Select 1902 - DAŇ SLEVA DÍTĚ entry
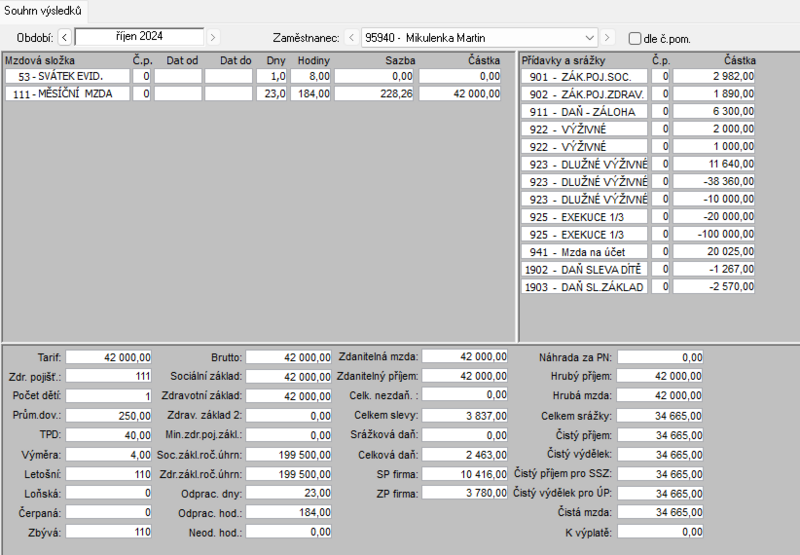This screenshot has width=800, height=555. click(584, 269)
